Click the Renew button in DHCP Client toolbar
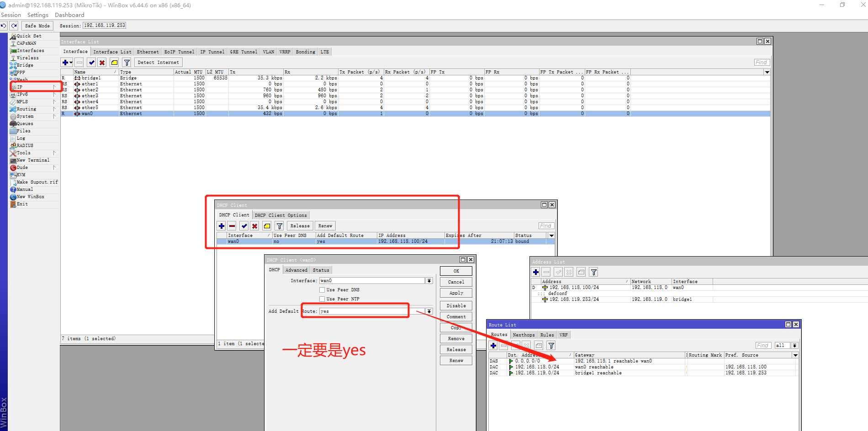The width and height of the screenshot is (868, 431). tap(325, 226)
